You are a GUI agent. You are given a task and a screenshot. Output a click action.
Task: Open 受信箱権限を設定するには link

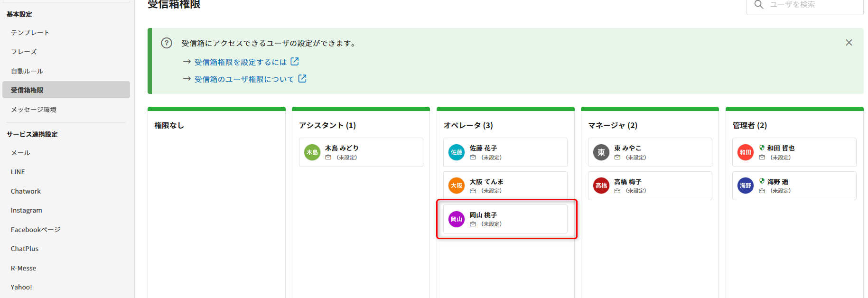[x=241, y=62]
